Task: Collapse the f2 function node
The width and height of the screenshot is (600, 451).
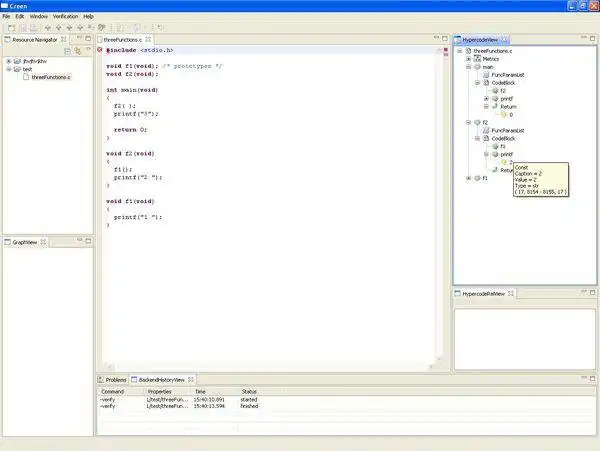Action: (468, 122)
